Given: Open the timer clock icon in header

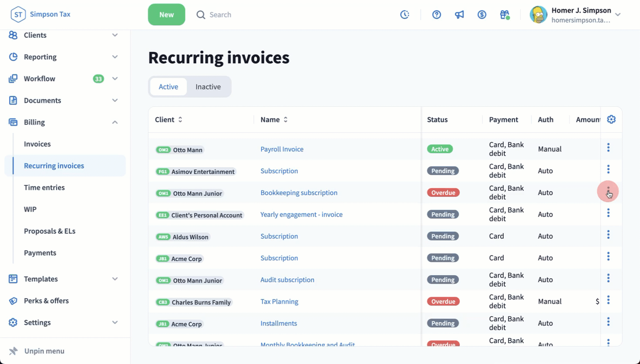Looking at the screenshot, I should tap(404, 14).
